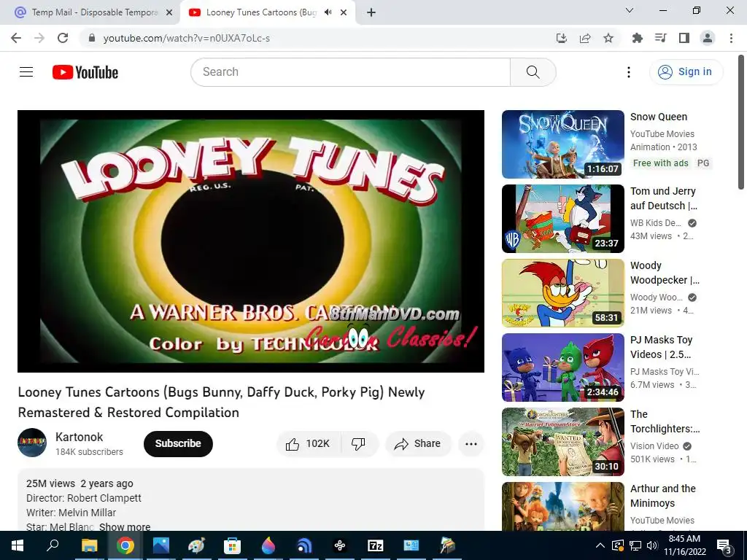Open the taskbar clock showing 8:45 AM
Image resolution: width=747 pixels, height=560 pixels.
tap(684, 545)
